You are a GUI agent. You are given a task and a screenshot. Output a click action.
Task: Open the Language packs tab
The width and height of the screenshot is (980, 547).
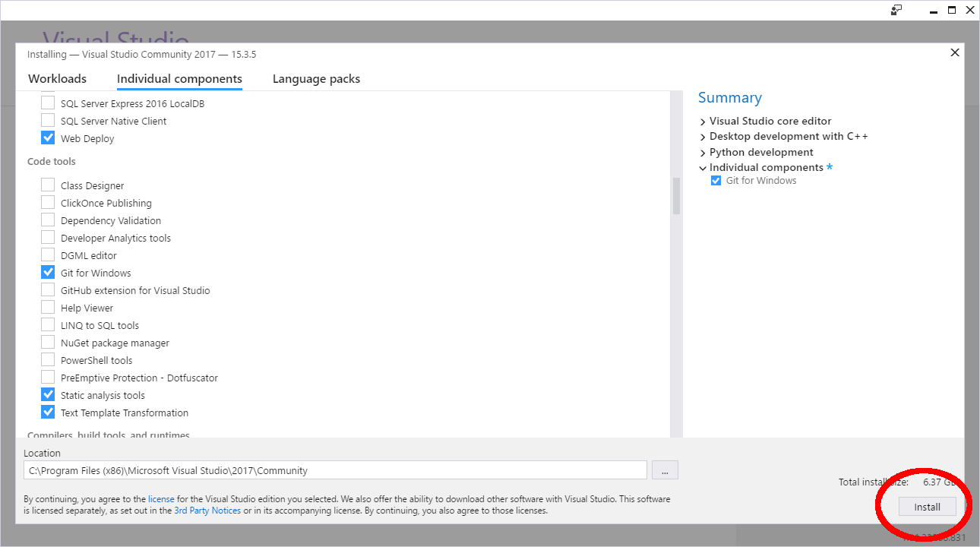coord(316,79)
